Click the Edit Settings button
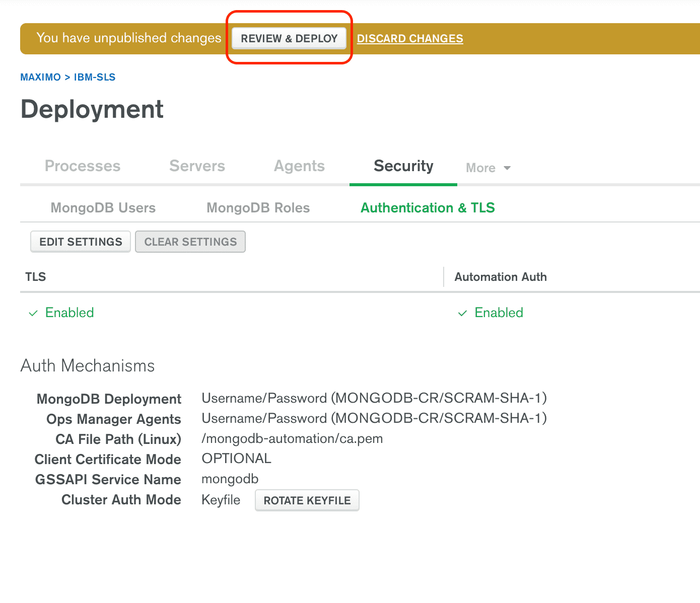Viewport: 700px width, 603px height. coord(81,242)
